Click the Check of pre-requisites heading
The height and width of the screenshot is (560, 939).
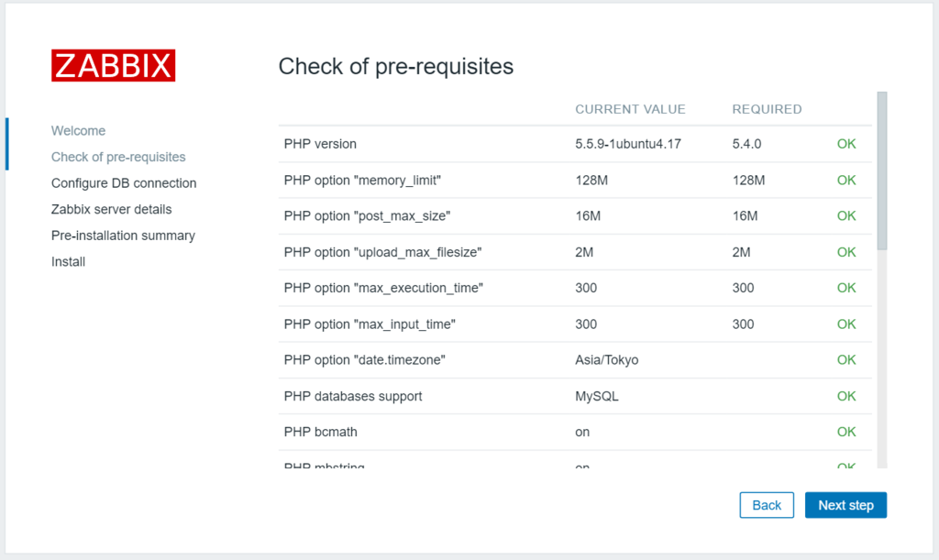click(x=395, y=67)
